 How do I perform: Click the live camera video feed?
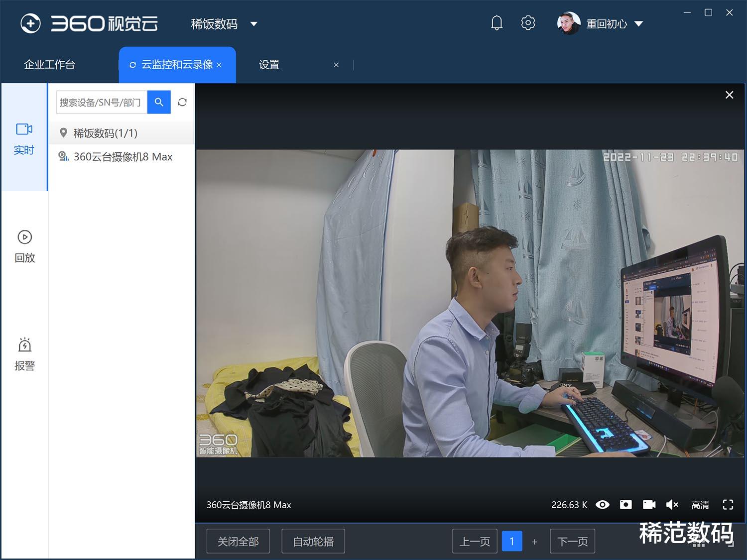pos(470,303)
